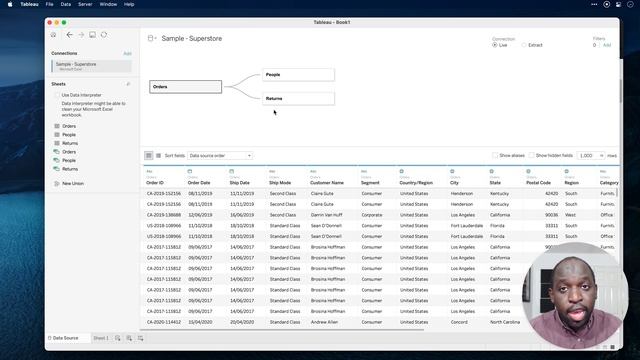Click the CA-2019-138688 order ID cell

[x=164, y=215]
